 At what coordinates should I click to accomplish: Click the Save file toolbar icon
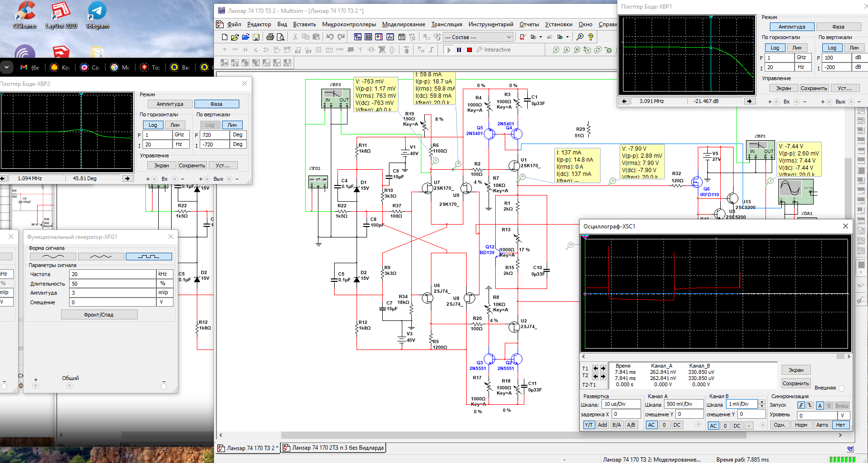pyautogui.click(x=256, y=37)
